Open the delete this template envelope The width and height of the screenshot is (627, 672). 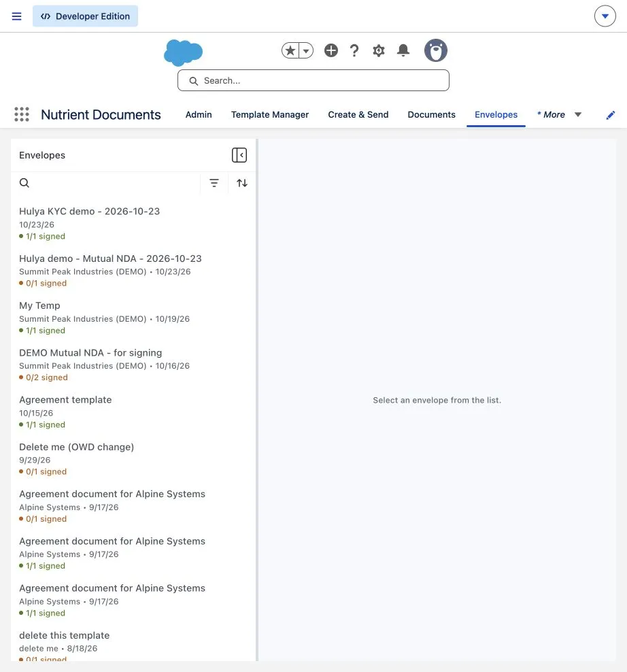pyautogui.click(x=133, y=645)
